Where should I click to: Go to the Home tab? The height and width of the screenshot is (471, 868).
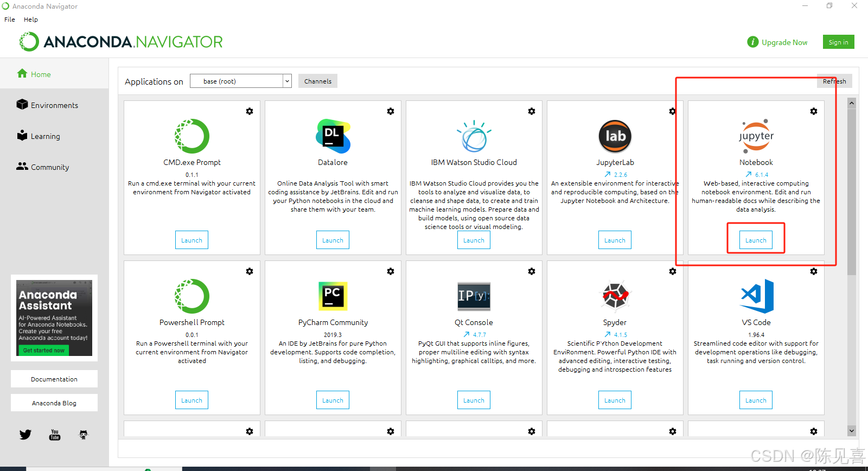click(54, 74)
